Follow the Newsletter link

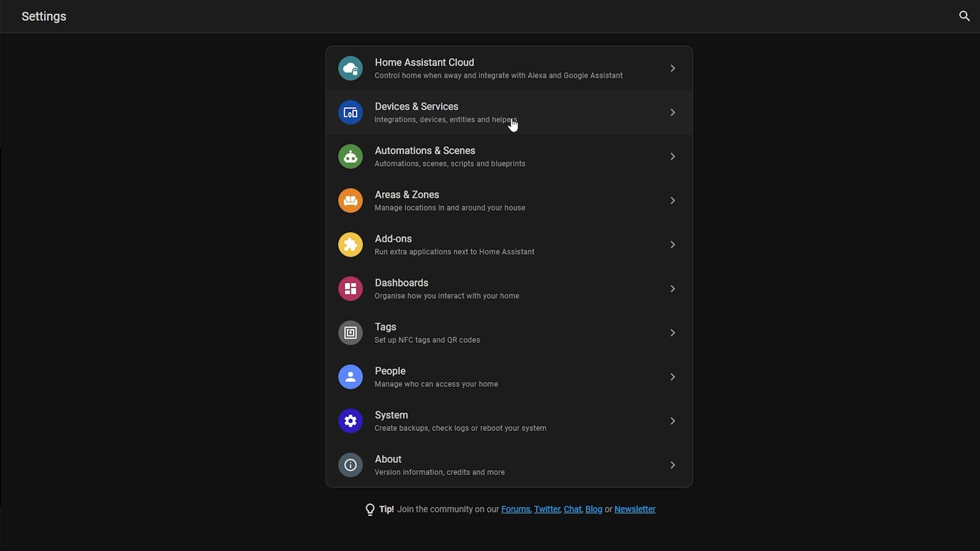[x=635, y=509]
